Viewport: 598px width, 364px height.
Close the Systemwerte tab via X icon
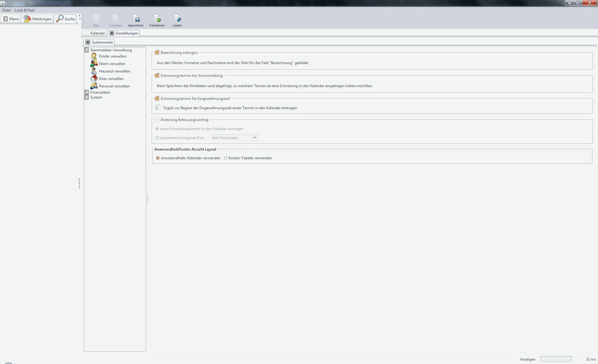click(88, 42)
